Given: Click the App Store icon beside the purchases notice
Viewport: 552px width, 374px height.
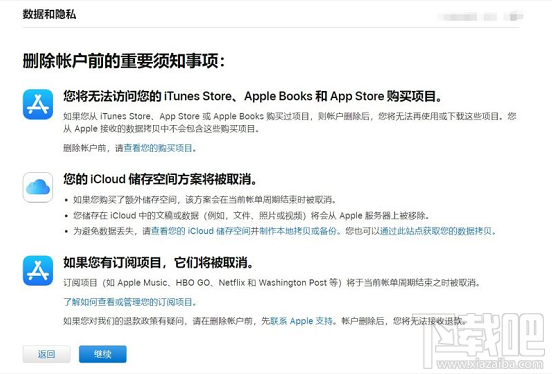Looking at the screenshot, I should [38, 104].
